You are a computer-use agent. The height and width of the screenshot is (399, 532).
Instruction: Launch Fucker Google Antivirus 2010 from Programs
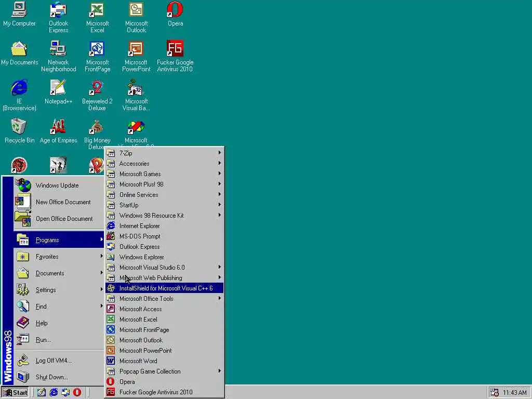point(164,392)
